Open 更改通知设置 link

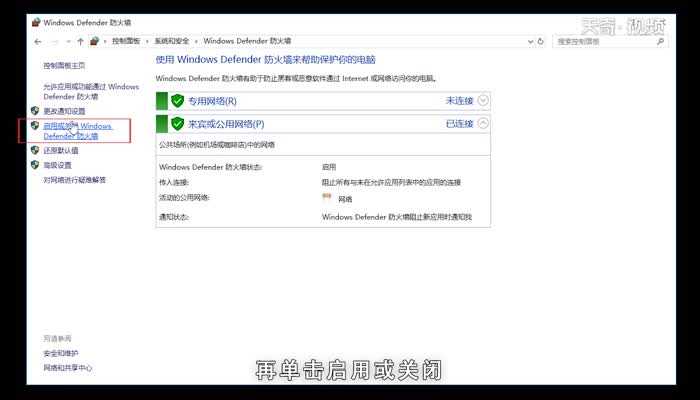tap(64, 111)
